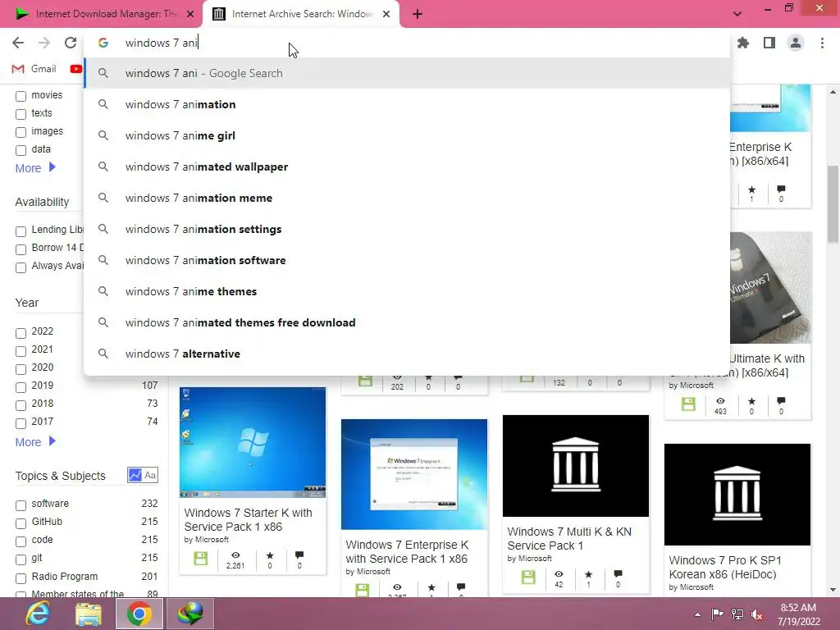Select suggestion windows 7 animation
This screenshot has width=840, height=630.
point(407,104)
